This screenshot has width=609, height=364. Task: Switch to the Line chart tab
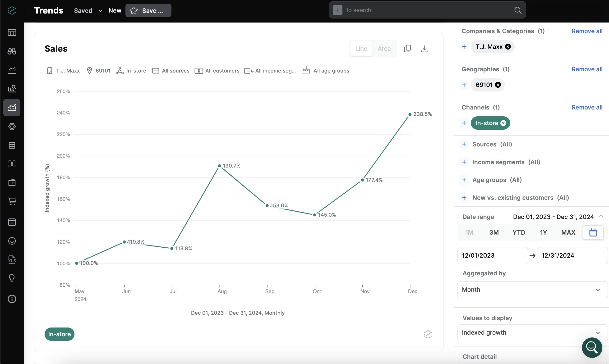(x=361, y=48)
